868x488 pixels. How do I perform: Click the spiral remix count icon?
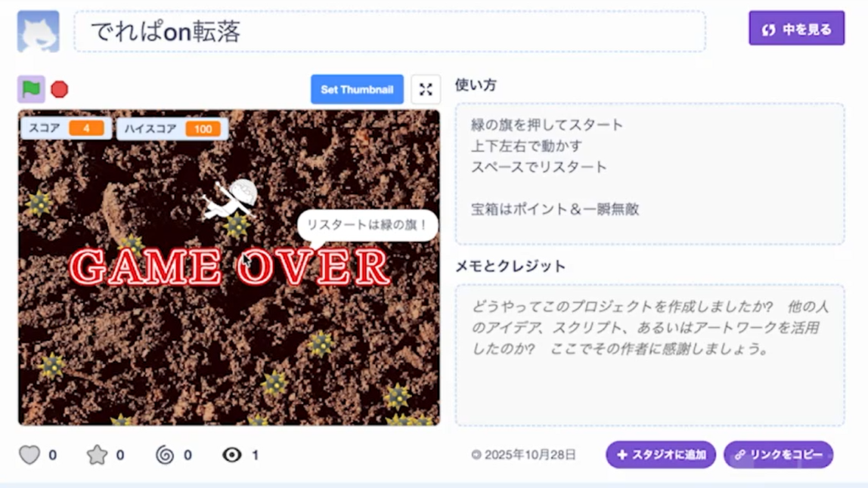tap(165, 455)
